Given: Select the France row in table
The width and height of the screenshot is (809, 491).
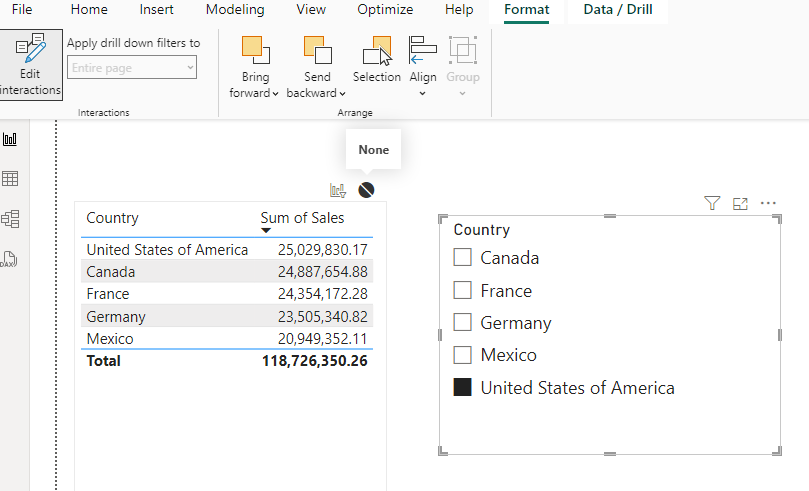Looking at the screenshot, I should 227,294.
